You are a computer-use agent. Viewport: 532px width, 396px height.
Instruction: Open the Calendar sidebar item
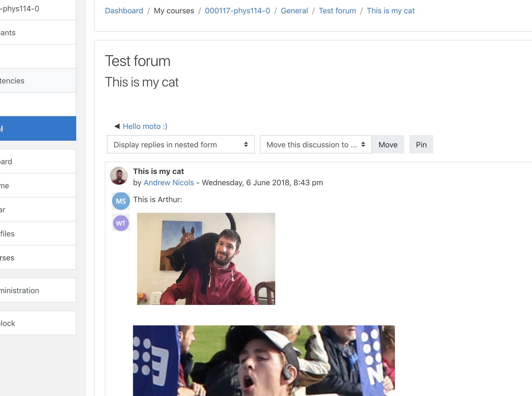(38, 210)
